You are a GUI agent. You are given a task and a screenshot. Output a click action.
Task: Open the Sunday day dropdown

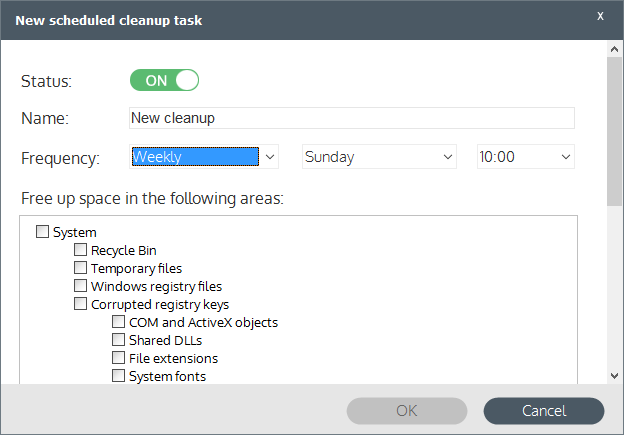click(379, 156)
